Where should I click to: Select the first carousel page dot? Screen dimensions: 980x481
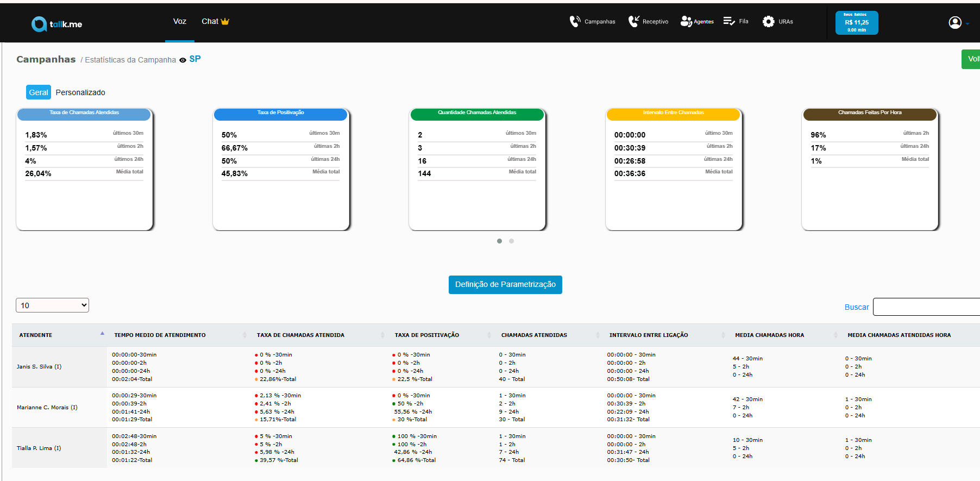tap(499, 241)
